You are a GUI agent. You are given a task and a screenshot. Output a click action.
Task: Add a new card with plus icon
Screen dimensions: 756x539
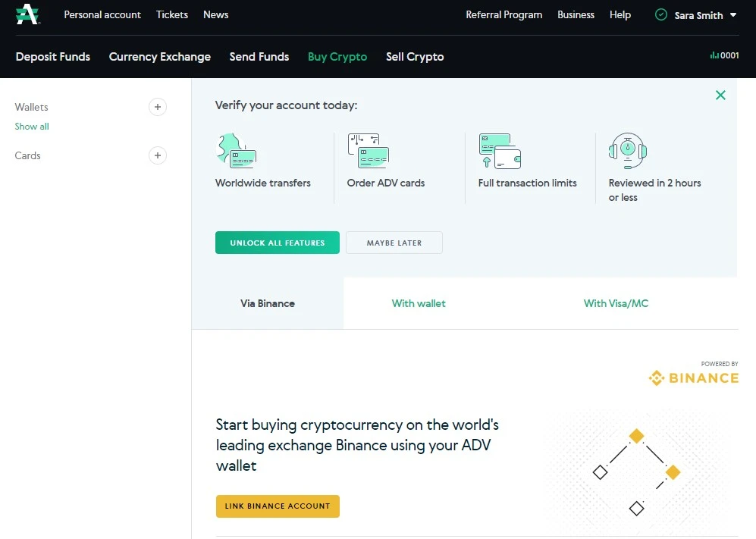pos(157,155)
